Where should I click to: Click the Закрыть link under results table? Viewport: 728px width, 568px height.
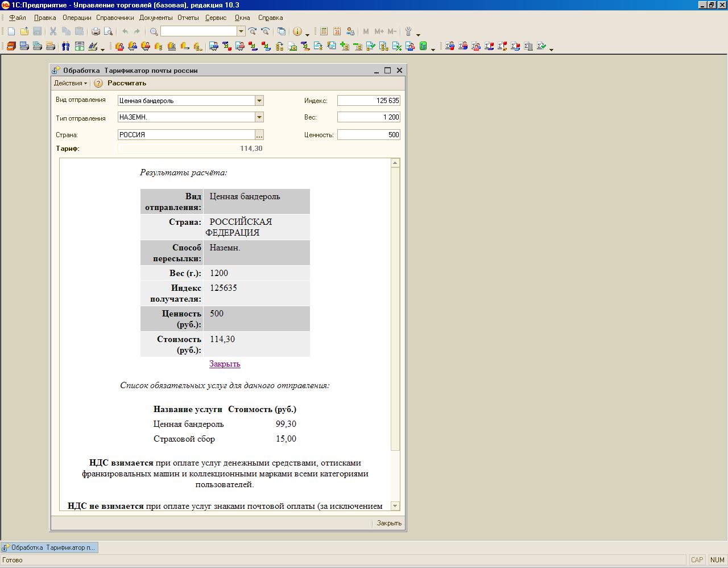coord(225,364)
